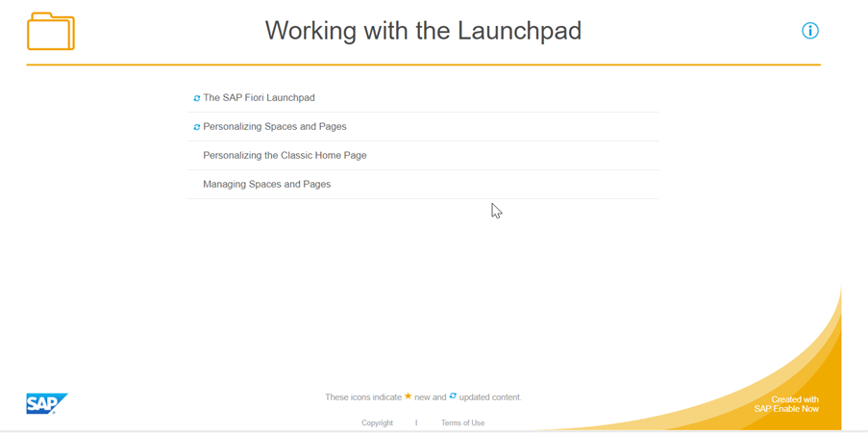
Task: Click updated icon beside The SAP Fiori Launchpad
Action: [x=197, y=98]
